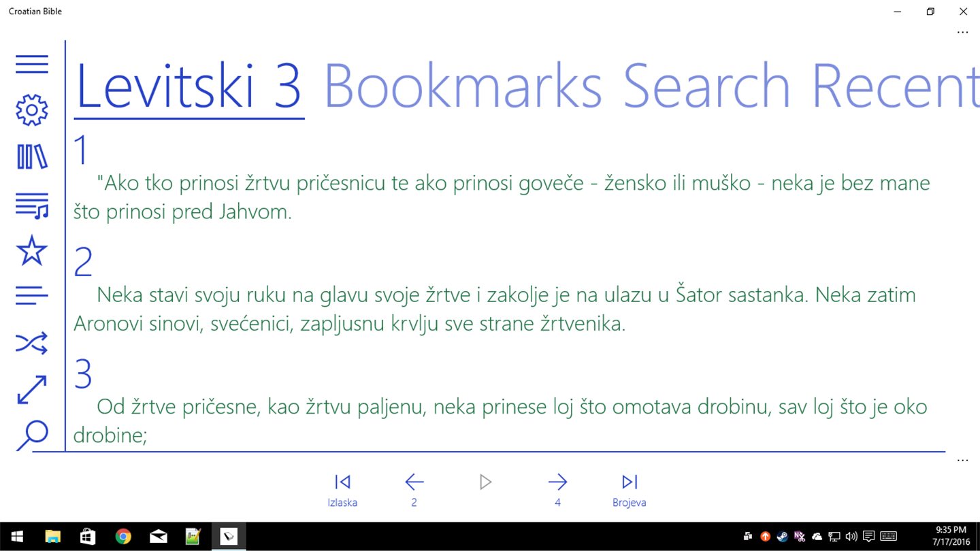The height and width of the screenshot is (551, 980).
Task: Open the Windows Start menu
Action: click(x=17, y=537)
